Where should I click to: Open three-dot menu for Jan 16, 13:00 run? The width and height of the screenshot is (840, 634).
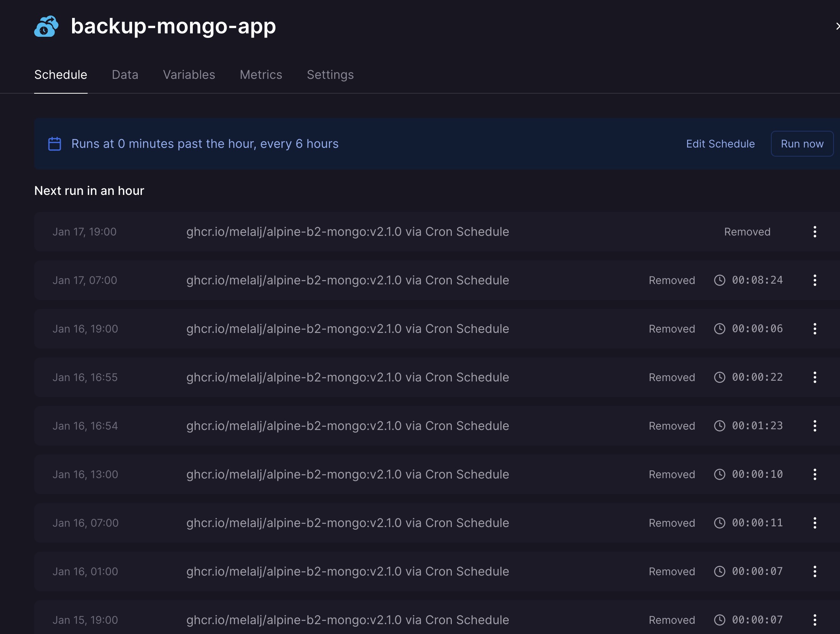click(815, 474)
